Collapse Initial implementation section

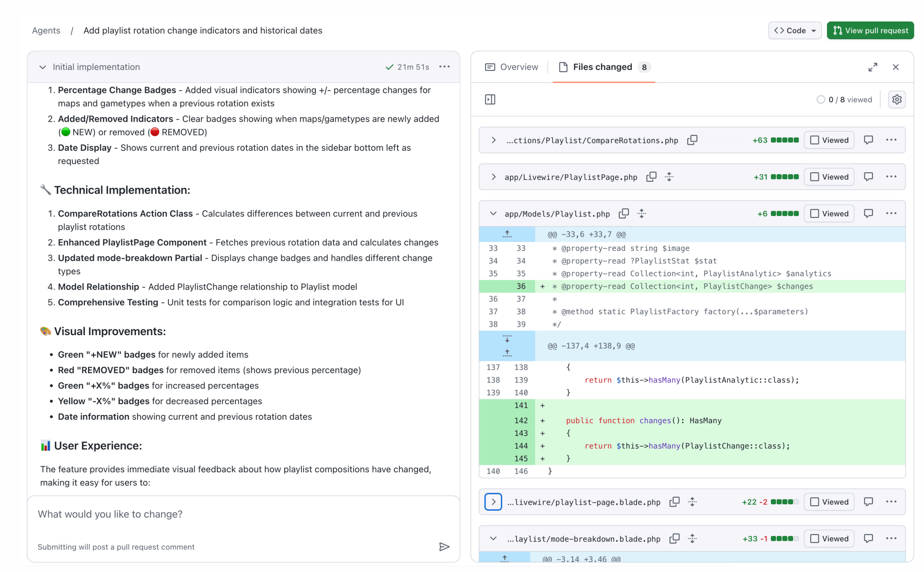[42, 67]
